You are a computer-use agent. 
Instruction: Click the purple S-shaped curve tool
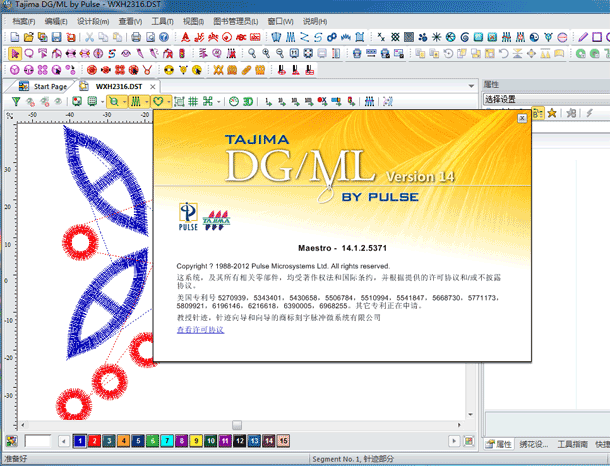click(112, 53)
